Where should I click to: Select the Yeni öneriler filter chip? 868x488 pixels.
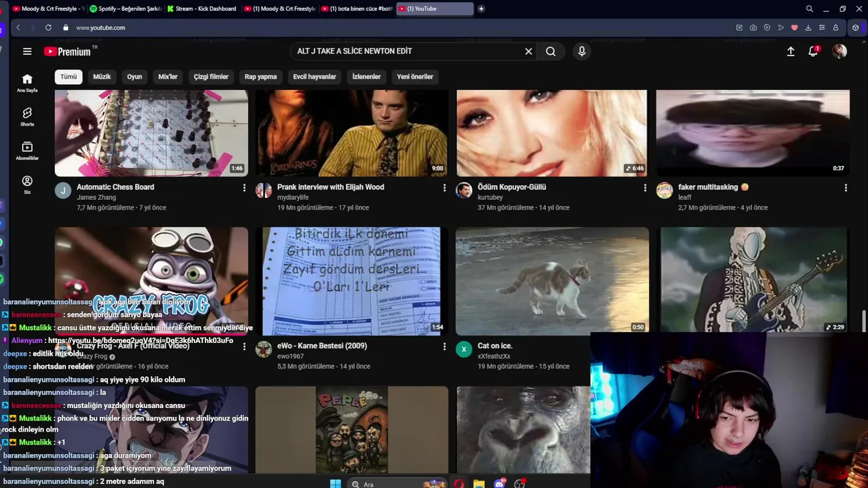(x=415, y=77)
